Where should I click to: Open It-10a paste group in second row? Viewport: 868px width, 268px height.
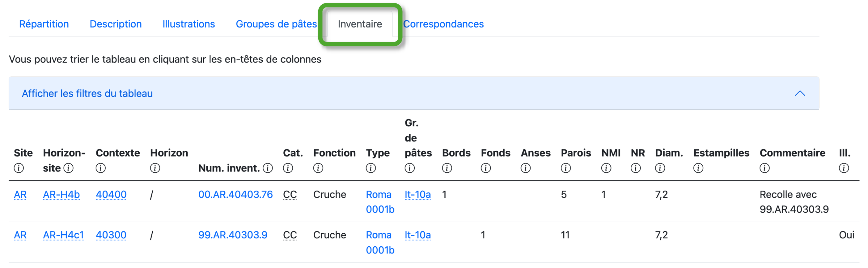417,235
